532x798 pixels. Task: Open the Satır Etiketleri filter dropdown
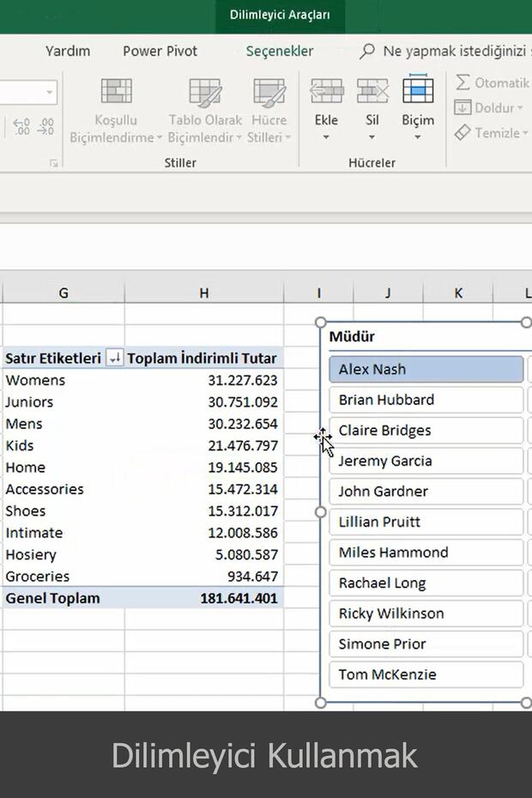[x=113, y=359]
